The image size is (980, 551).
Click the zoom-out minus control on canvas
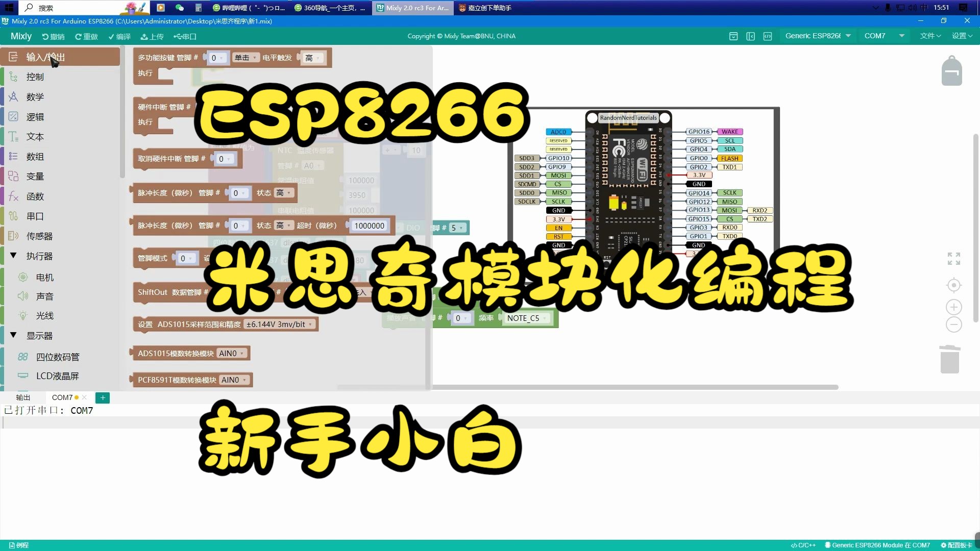coord(953,324)
